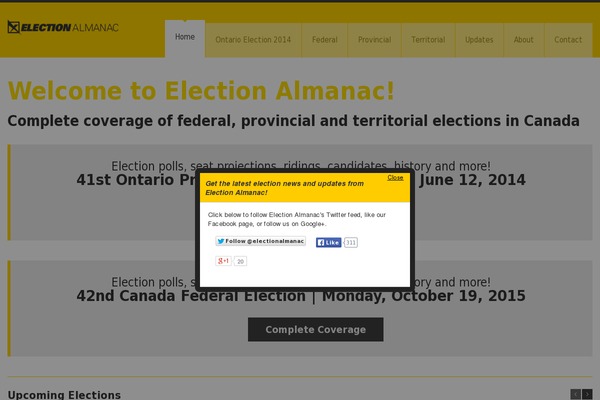Click the previous arrow beside Upcoming Elections
600x400 pixels.
click(x=576, y=394)
